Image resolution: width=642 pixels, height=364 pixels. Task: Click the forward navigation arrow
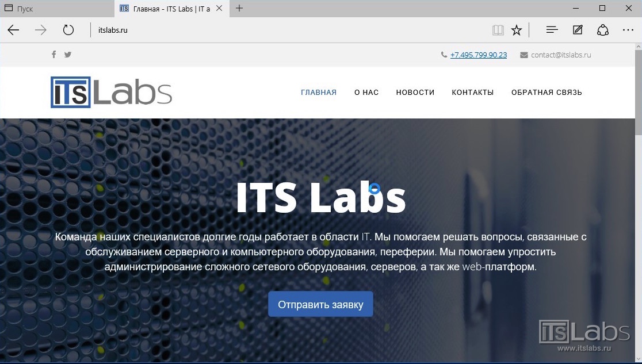click(40, 30)
